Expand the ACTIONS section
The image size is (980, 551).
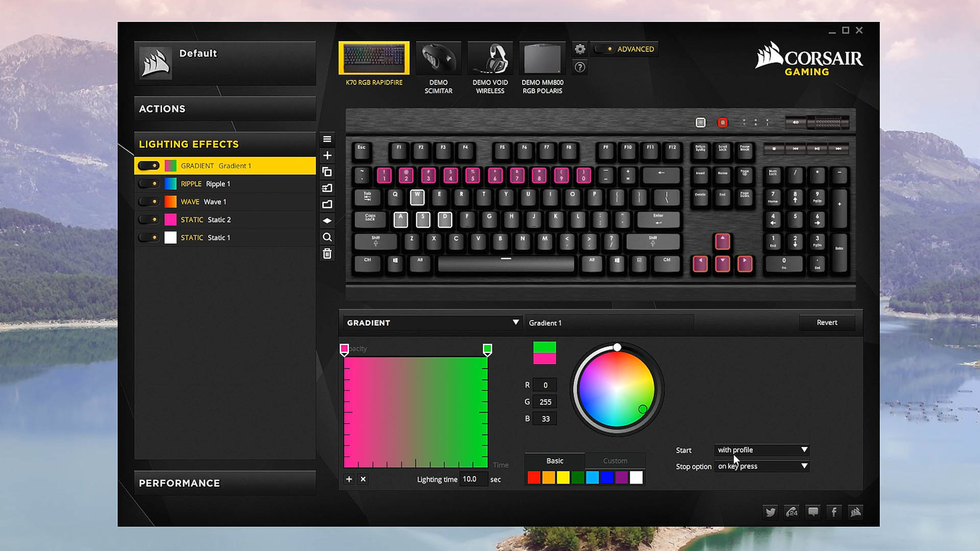(x=225, y=109)
